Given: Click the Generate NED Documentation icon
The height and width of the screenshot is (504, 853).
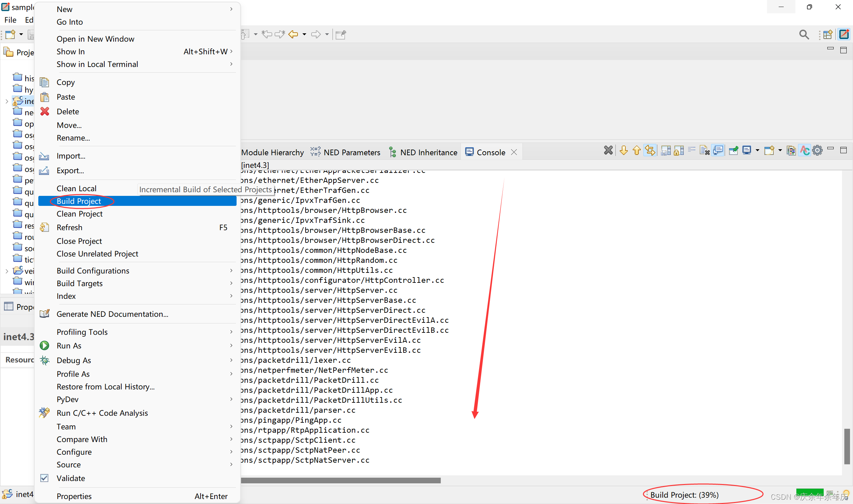Looking at the screenshot, I should click(45, 314).
